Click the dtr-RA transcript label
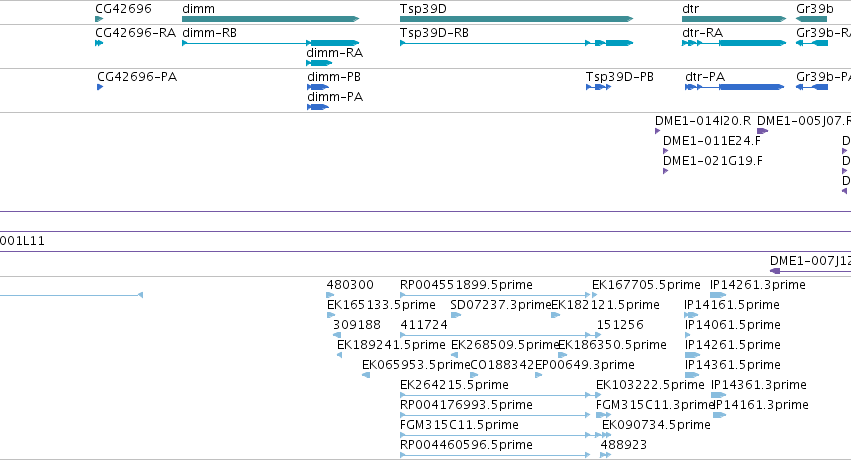Viewport: 851px width, 460px height. [702, 33]
